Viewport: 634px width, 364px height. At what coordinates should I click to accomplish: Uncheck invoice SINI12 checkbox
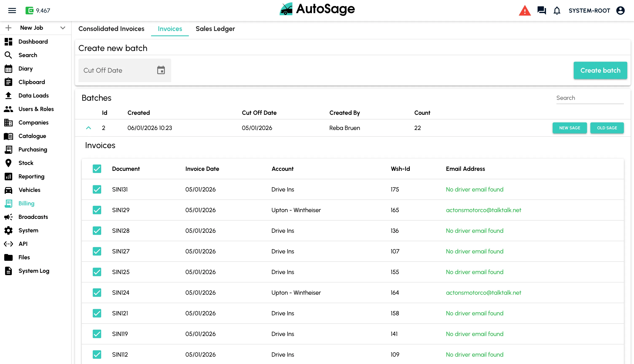(97, 355)
